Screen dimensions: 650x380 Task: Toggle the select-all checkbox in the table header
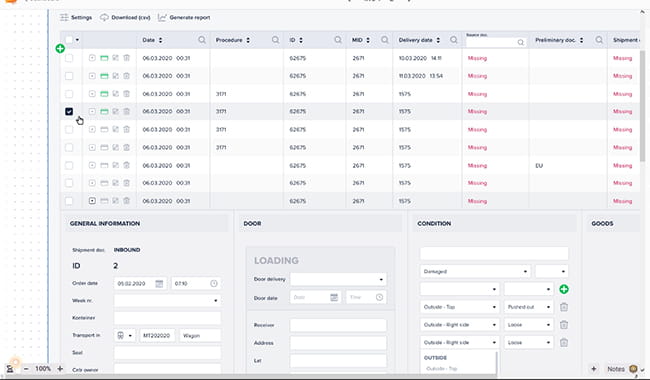click(69, 40)
